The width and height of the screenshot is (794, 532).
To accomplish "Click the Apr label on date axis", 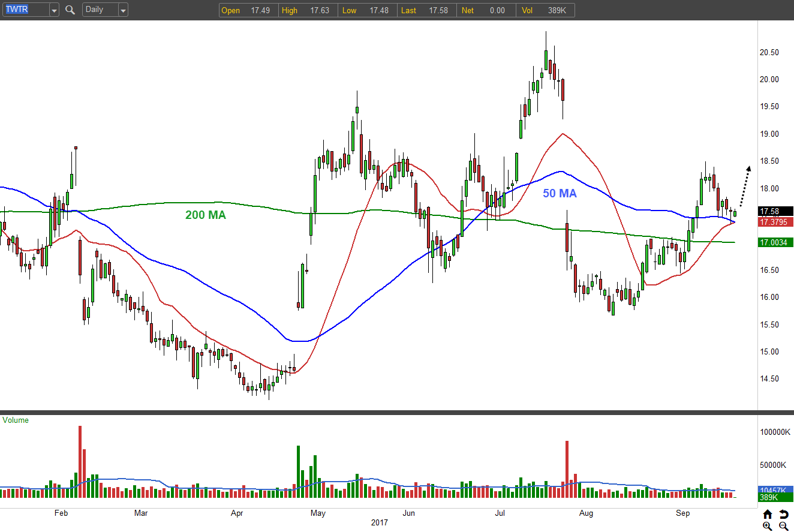I will click(237, 513).
